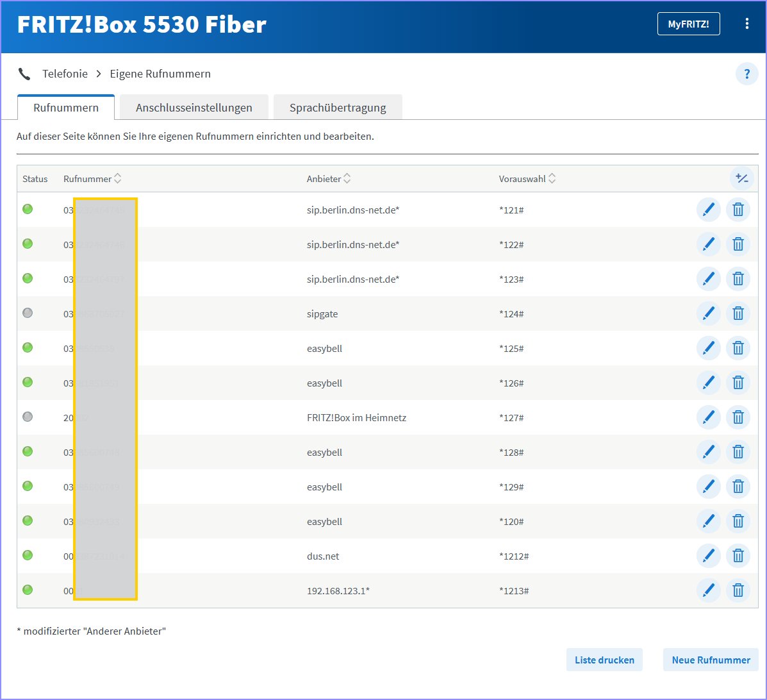Click the Eigene Rufnummern breadcrumb
This screenshot has height=700, width=767.
click(x=160, y=74)
